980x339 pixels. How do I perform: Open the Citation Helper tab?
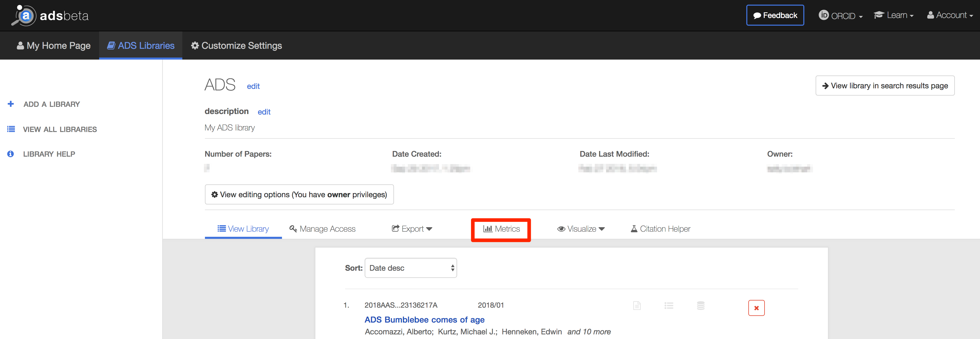661,229
